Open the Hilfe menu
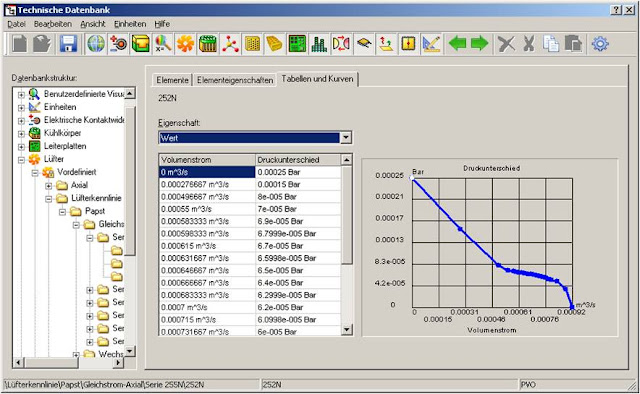The height and width of the screenshot is (394, 640). click(162, 24)
